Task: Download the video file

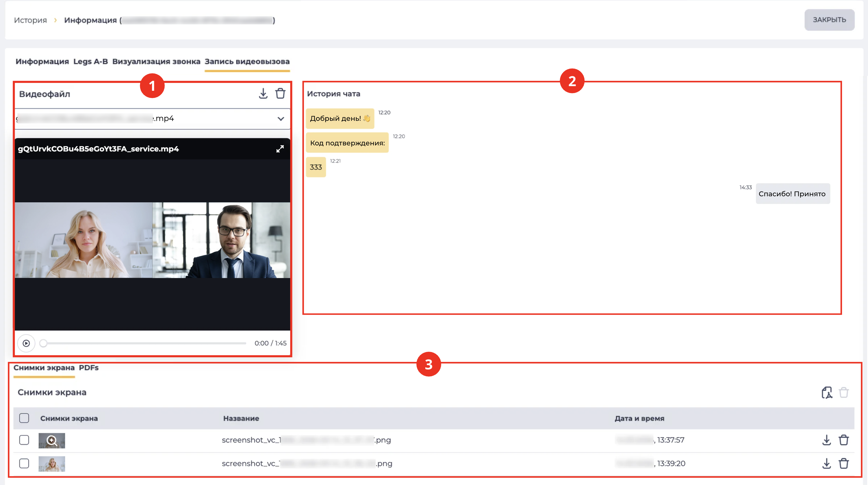Action: 263,94
